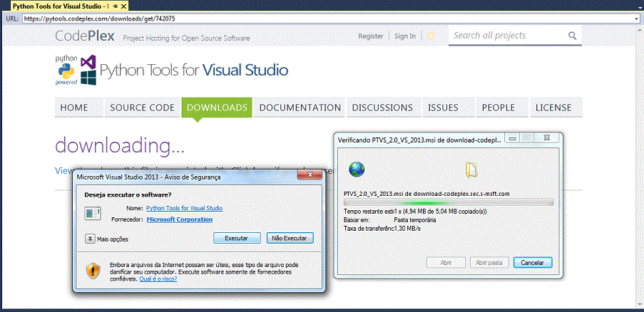Click the Abrir button
The height and width of the screenshot is (312, 644).
click(446, 262)
